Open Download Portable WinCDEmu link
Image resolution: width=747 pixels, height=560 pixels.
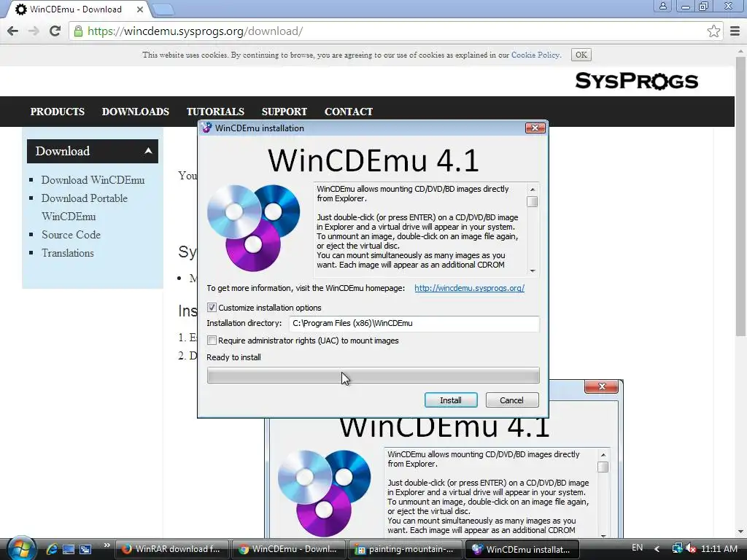(85, 207)
